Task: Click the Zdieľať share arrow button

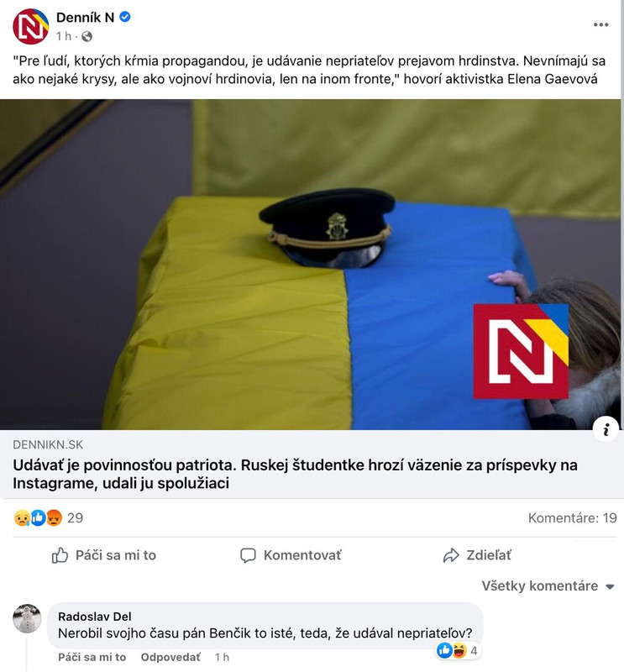Action: pos(477,555)
